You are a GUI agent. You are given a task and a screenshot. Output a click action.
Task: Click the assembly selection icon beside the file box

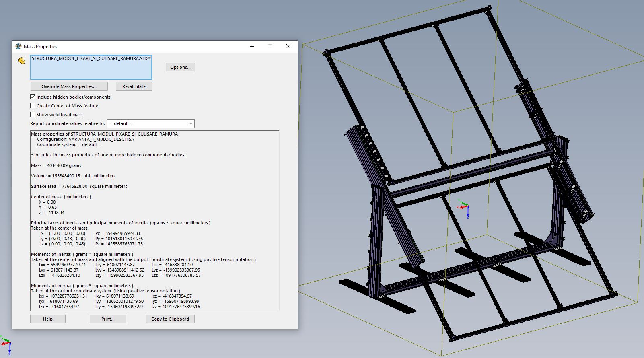click(x=22, y=61)
